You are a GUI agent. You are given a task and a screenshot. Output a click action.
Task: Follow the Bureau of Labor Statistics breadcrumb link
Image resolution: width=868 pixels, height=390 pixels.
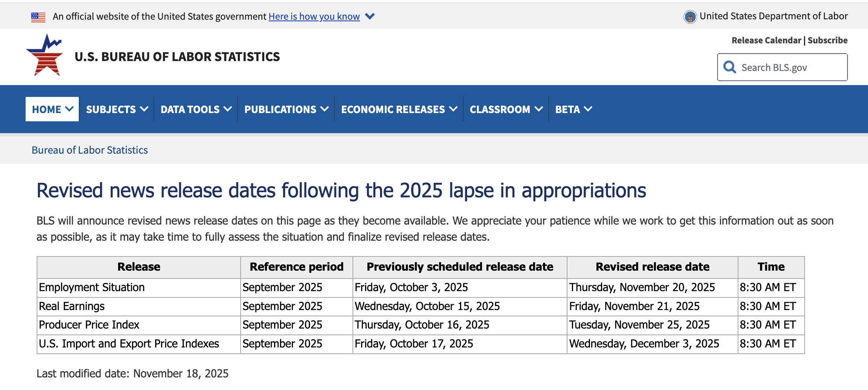click(x=90, y=150)
